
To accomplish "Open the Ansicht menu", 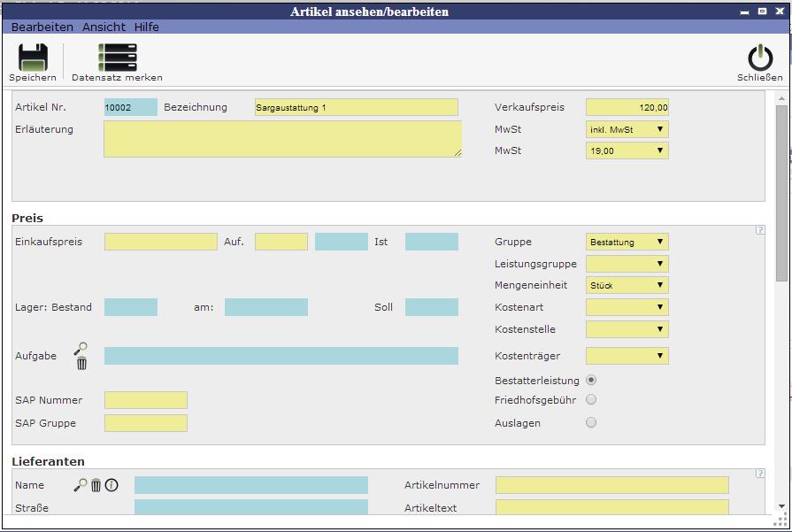I will (104, 27).
